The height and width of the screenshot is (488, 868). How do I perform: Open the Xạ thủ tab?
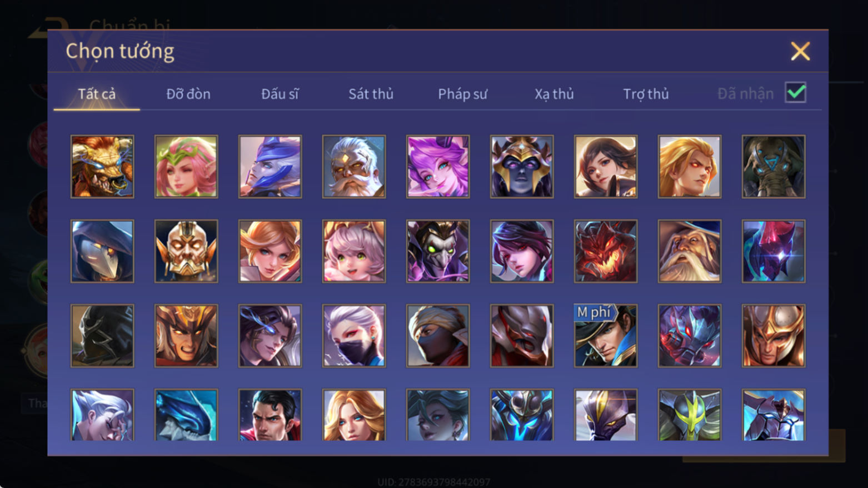[554, 94]
